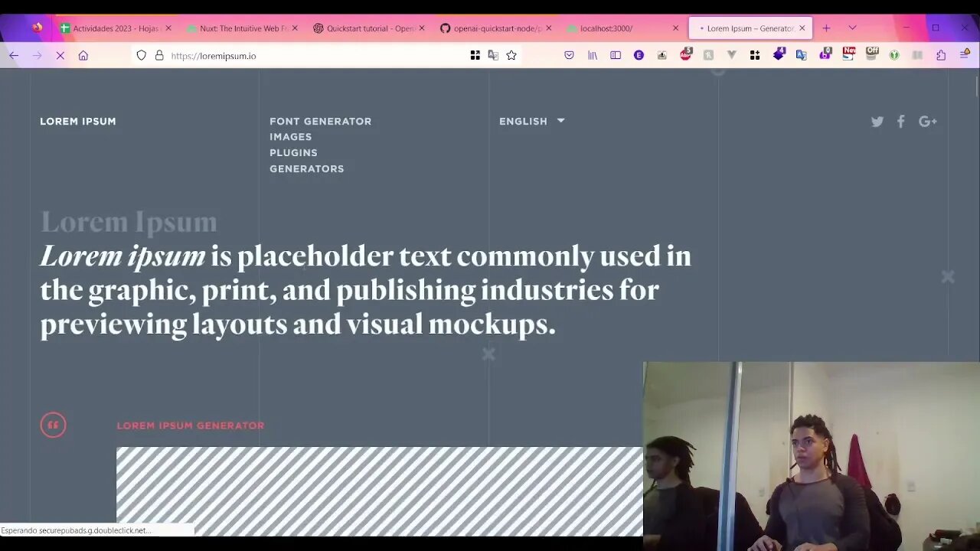This screenshot has width=980, height=551.
Task: Save page to Pocket
Action: pos(569,55)
